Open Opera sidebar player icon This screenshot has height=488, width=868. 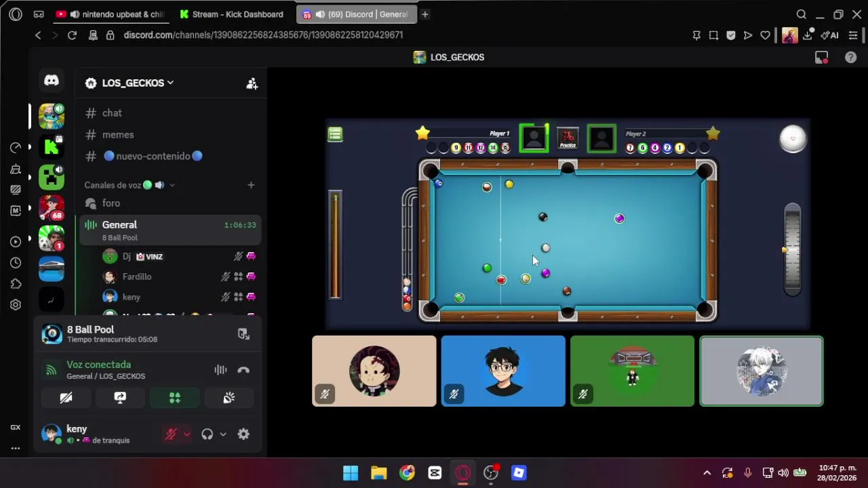point(16,242)
